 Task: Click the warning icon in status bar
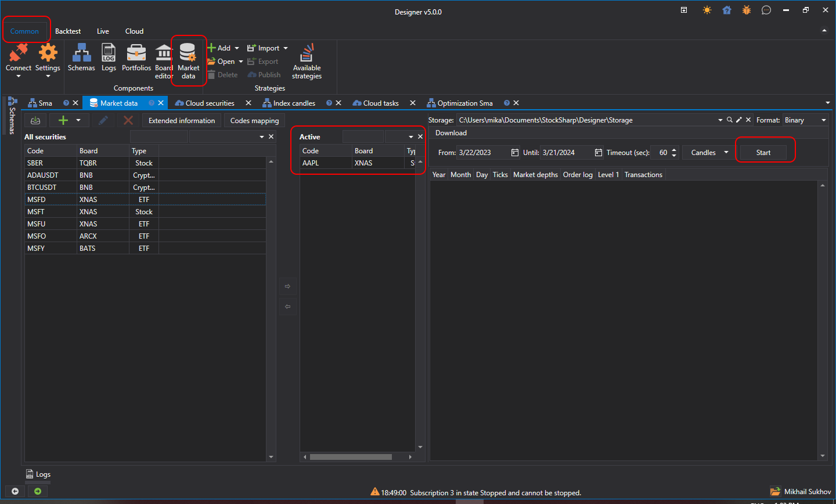375,492
